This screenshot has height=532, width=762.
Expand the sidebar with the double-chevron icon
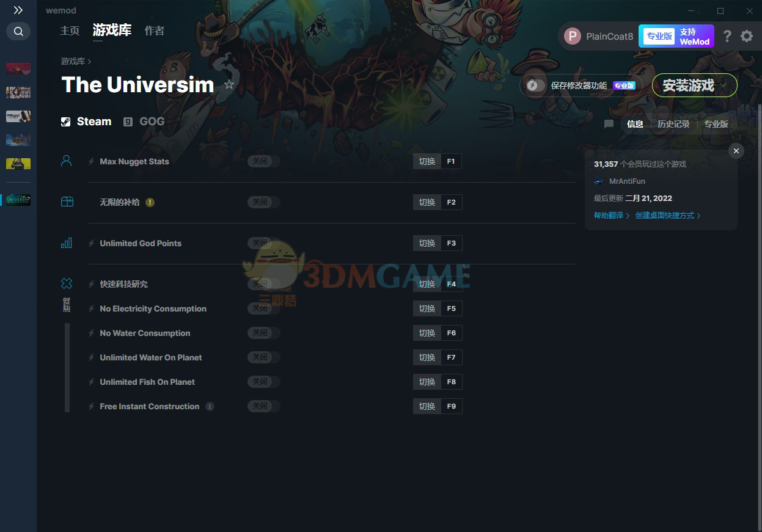pyautogui.click(x=18, y=10)
